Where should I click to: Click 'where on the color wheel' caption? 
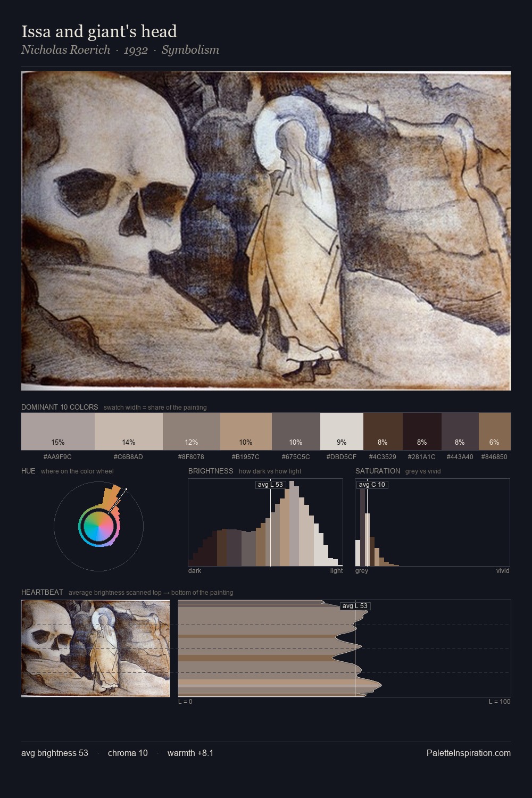tap(77, 471)
